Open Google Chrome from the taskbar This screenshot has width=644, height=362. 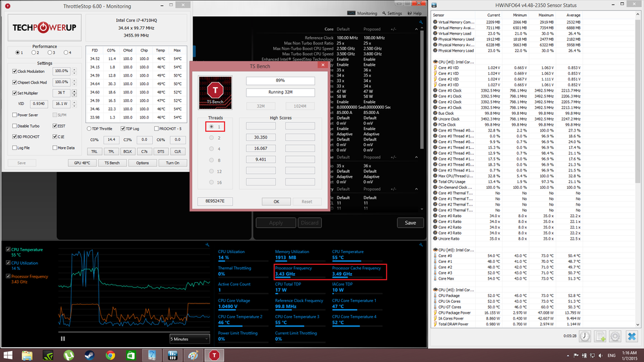(110, 356)
